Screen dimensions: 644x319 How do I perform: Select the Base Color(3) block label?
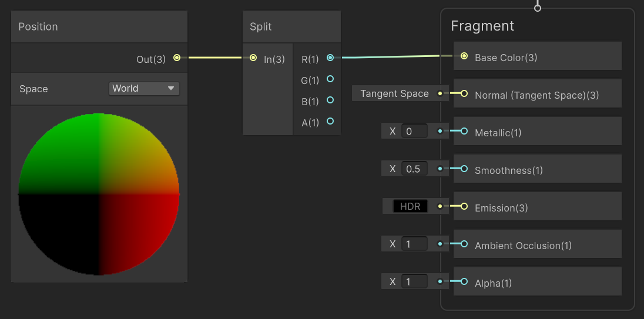pos(506,58)
